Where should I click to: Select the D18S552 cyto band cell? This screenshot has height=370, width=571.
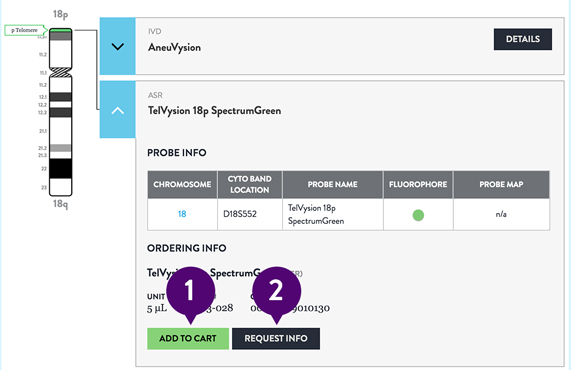(x=250, y=214)
